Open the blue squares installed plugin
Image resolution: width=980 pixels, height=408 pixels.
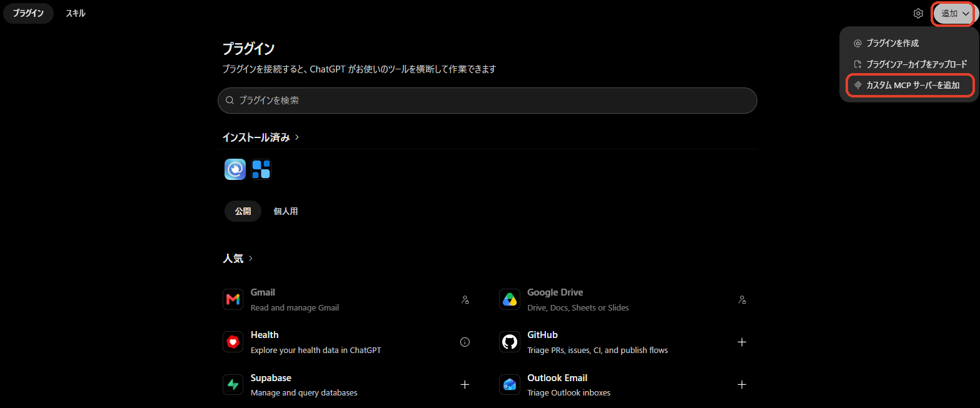[261, 169]
